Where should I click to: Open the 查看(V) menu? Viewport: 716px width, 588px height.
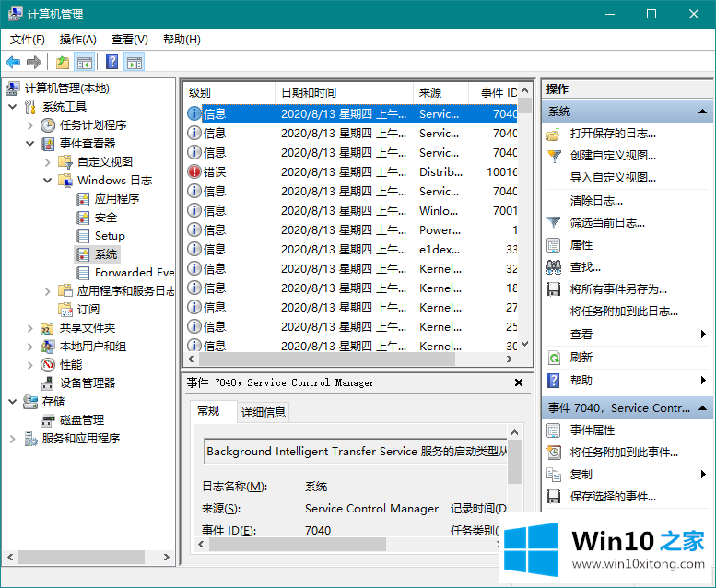130,40
